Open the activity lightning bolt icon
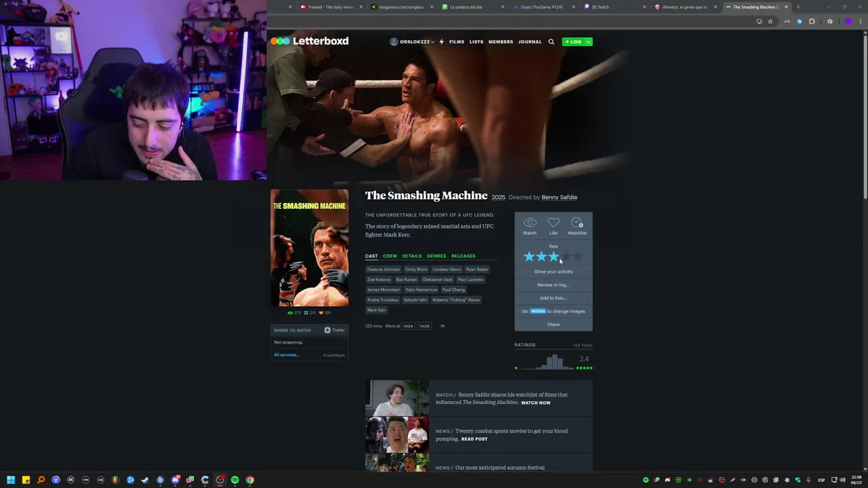868x488 pixels. click(x=441, y=42)
